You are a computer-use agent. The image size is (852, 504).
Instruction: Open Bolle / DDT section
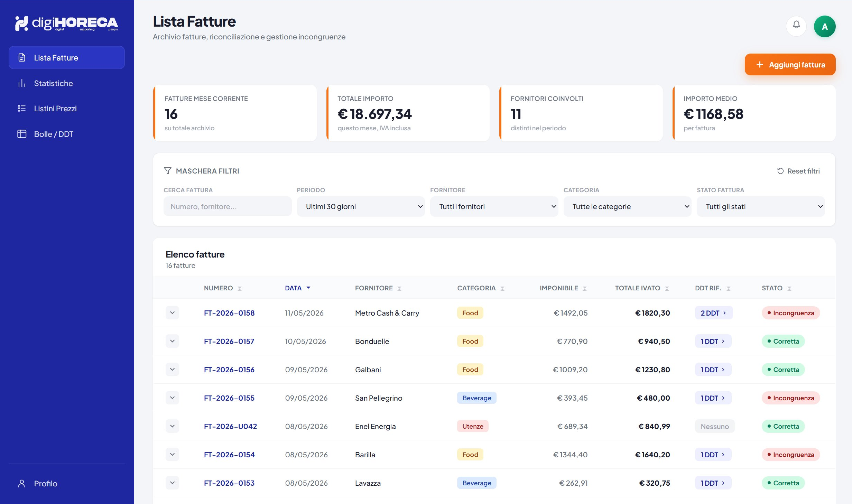(67, 134)
